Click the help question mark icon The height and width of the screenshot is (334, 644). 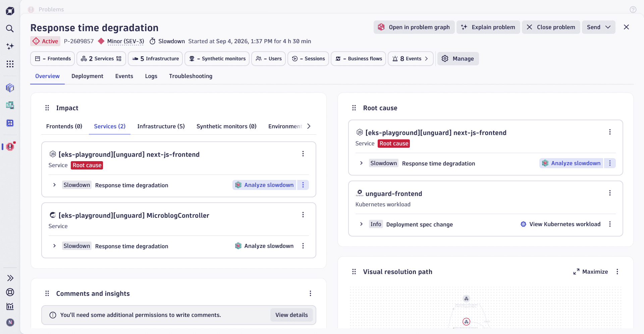633,9
